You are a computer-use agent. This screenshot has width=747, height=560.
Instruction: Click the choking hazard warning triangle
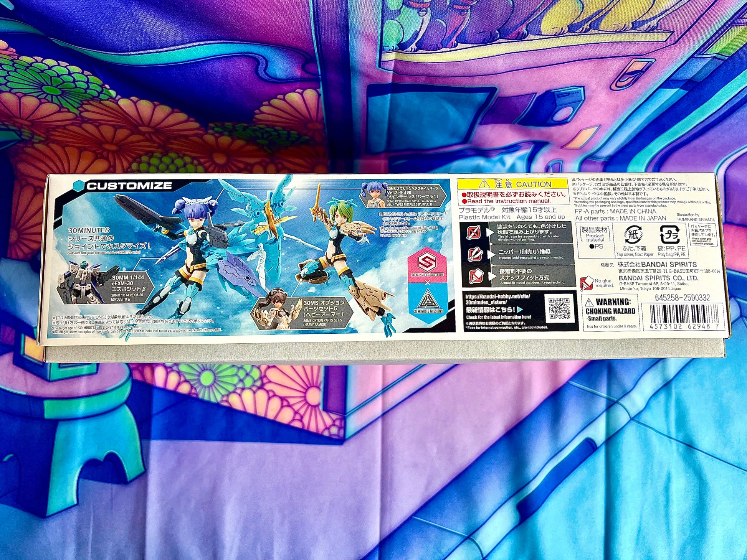(x=589, y=303)
